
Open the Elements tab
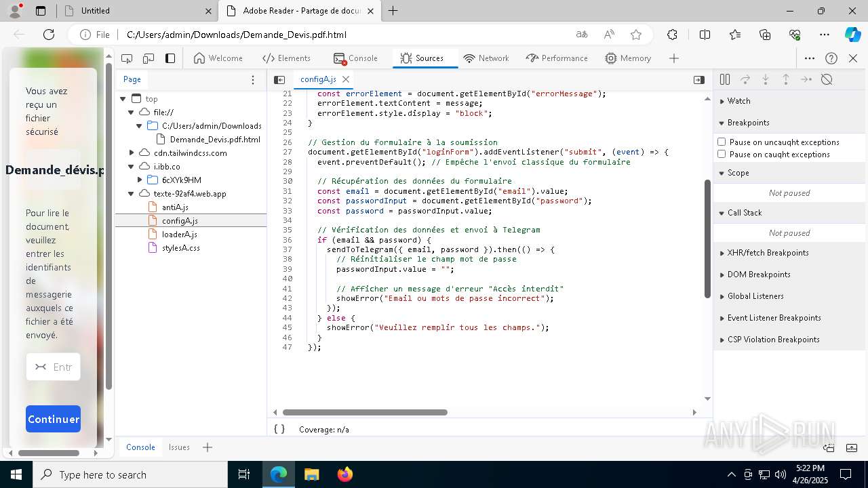pos(286,58)
